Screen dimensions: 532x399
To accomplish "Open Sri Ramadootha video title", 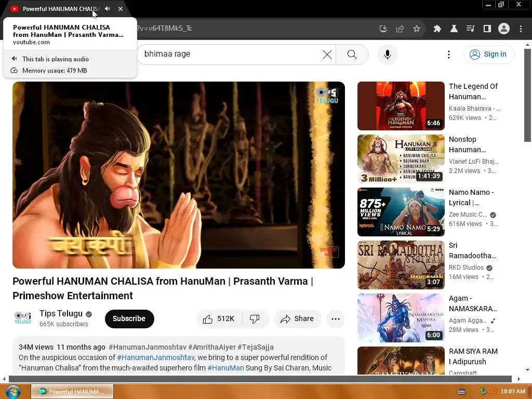I will (472, 250).
